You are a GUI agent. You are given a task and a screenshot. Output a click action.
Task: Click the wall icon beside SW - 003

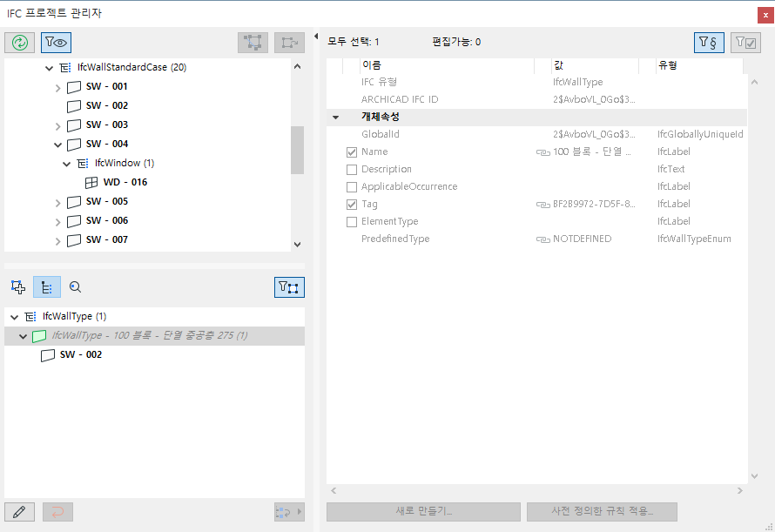click(74, 125)
